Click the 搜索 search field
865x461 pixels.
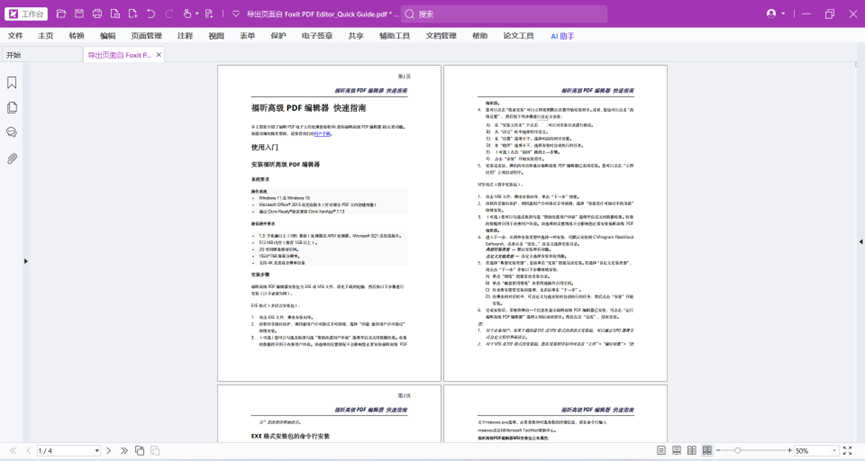pos(504,14)
